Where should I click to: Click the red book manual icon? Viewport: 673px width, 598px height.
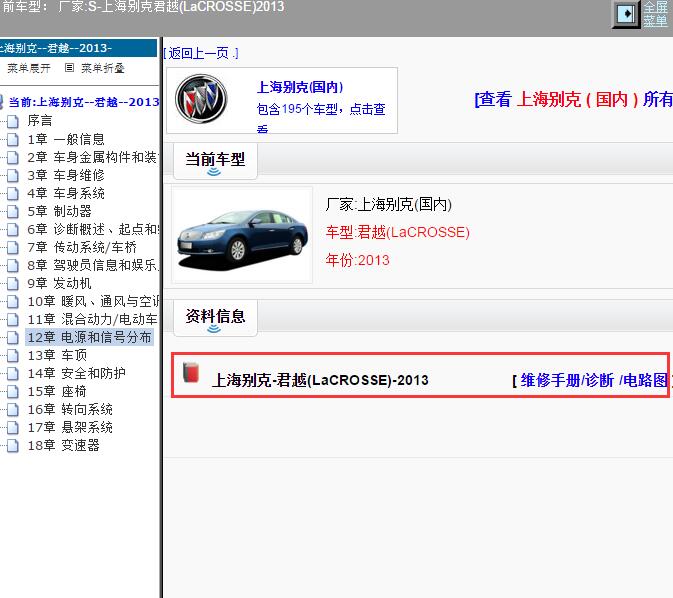(191, 372)
